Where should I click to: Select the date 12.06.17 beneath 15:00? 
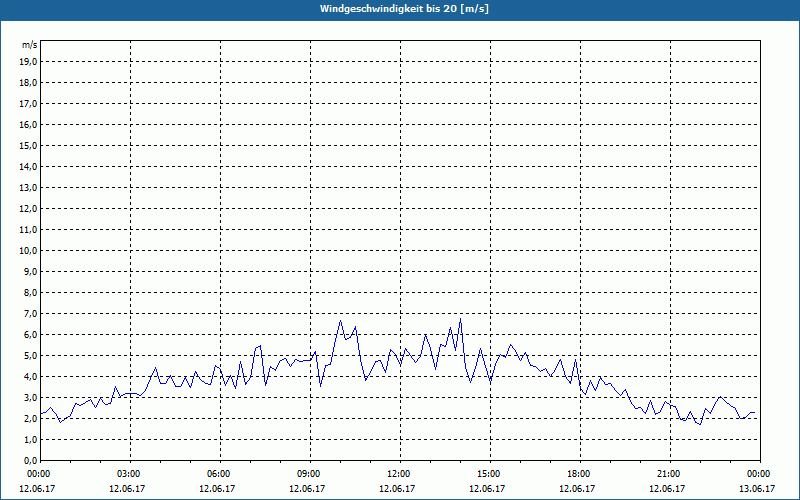(x=487, y=489)
